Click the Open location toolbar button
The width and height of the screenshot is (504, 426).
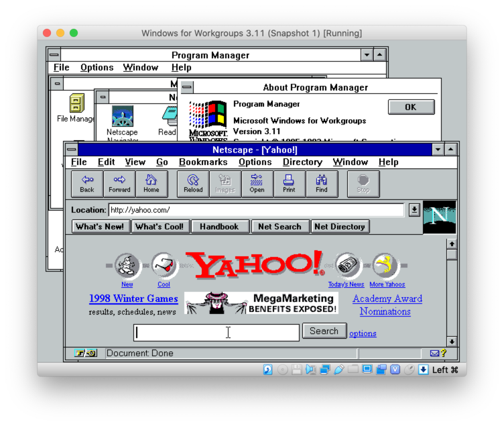point(257,184)
